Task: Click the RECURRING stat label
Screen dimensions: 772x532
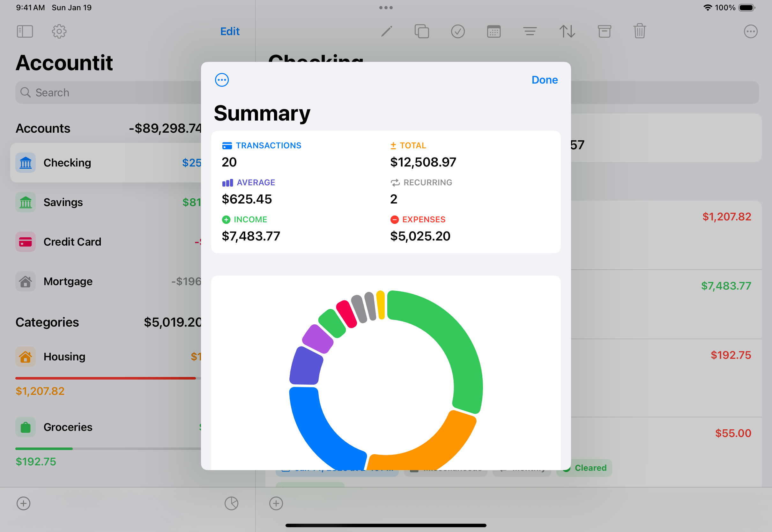Action: click(x=428, y=183)
